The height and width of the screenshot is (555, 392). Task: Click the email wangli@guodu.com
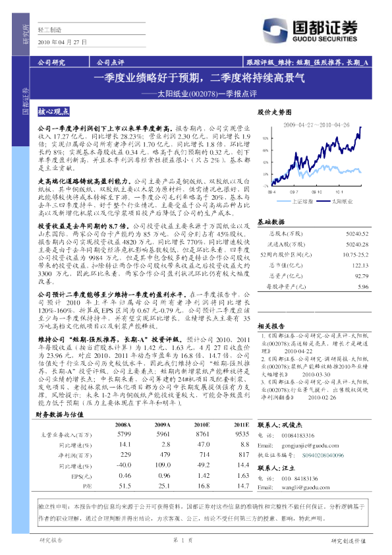[306, 487]
